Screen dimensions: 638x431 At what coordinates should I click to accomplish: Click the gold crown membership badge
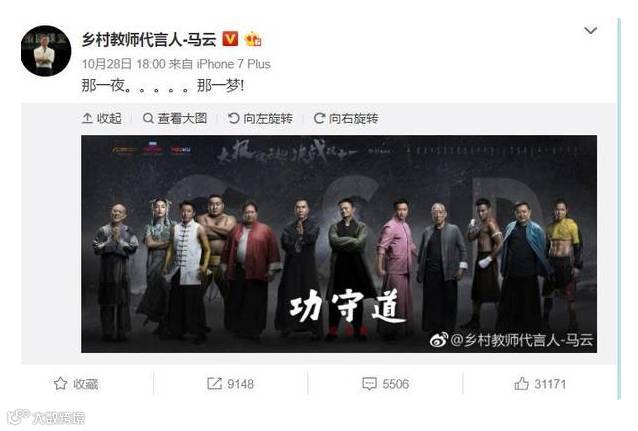(253, 39)
